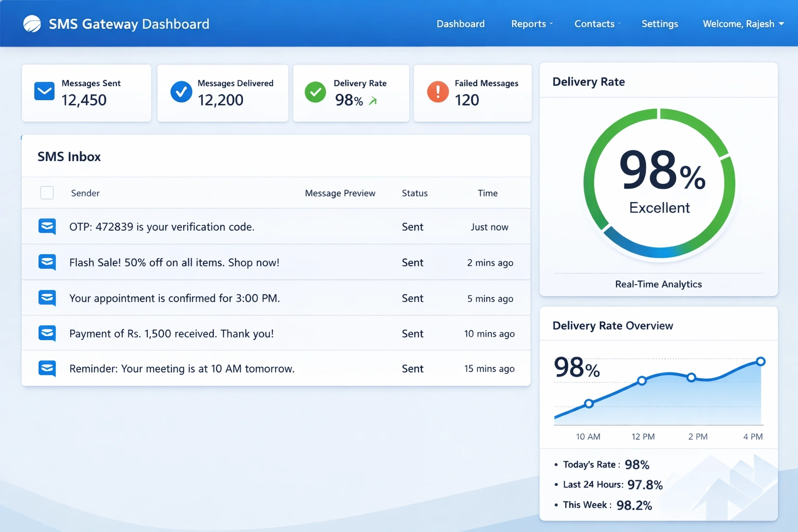Click the Real-Time Analytics link
This screenshot has width=798, height=532.
[x=658, y=284]
